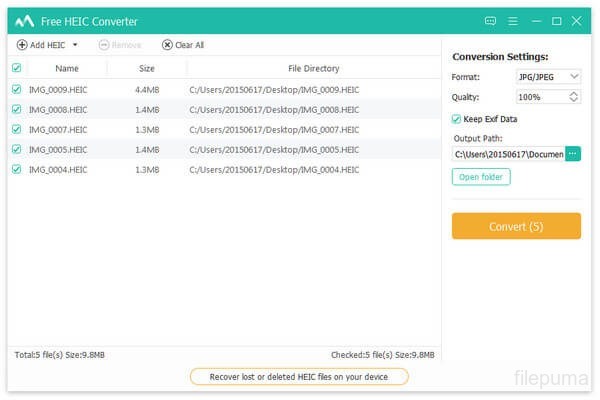Viewport: 600px width, 400px height.
Task: Click the Clear All button
Action: (x=183, y=45)
